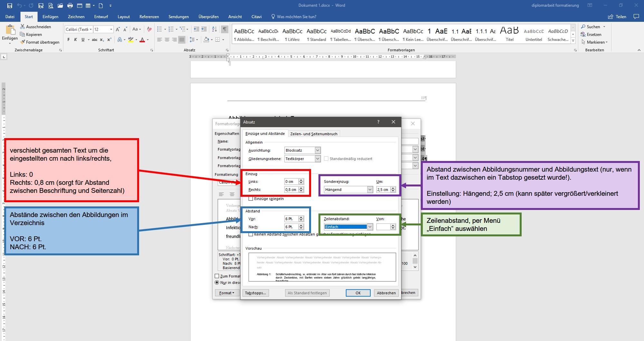Check the Zum Format checkbox
The height and width of the screenshot is (341, 644).
pos(217,276)
